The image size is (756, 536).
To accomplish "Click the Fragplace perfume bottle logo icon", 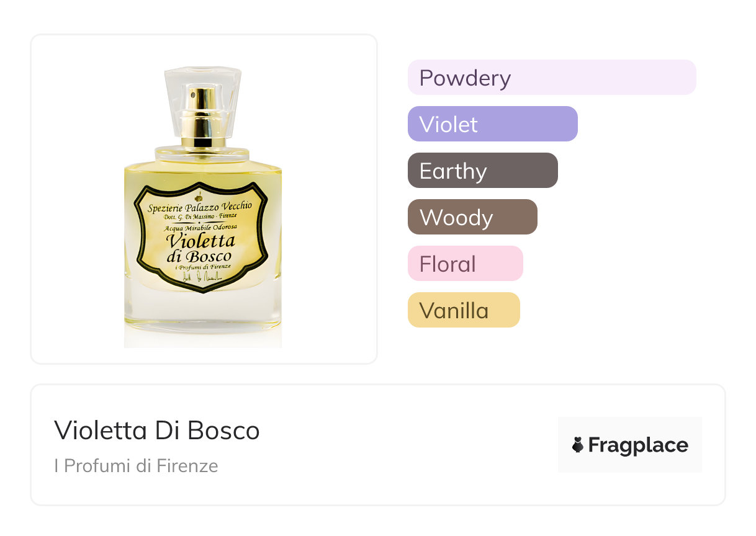I will [x=578, y=445].
